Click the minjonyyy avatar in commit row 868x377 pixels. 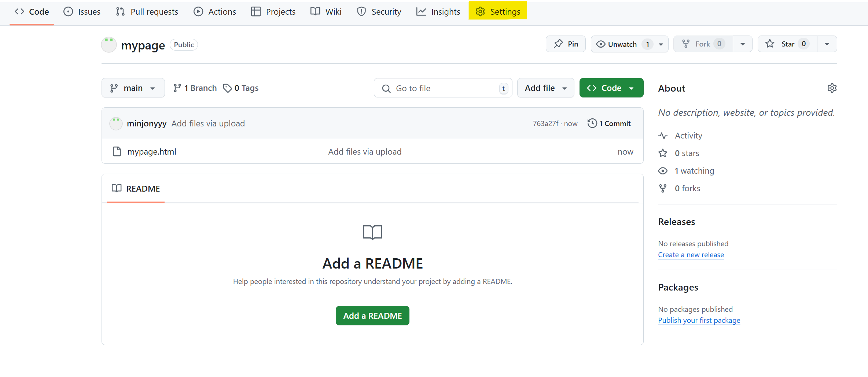click(116, 123)
